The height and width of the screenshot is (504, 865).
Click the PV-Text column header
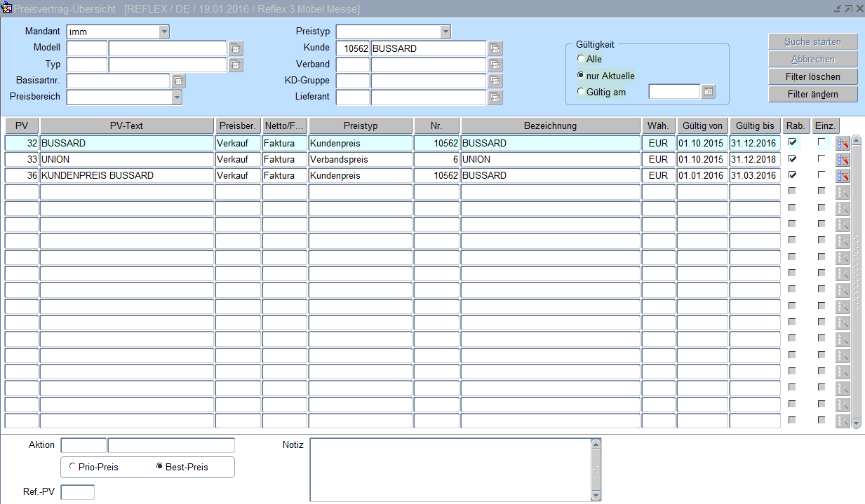click(127, 126)
